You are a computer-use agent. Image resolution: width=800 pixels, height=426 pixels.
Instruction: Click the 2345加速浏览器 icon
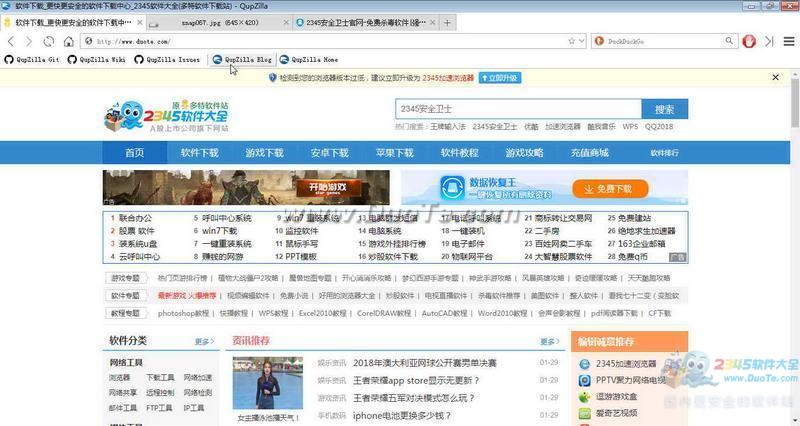pos(585,364)
